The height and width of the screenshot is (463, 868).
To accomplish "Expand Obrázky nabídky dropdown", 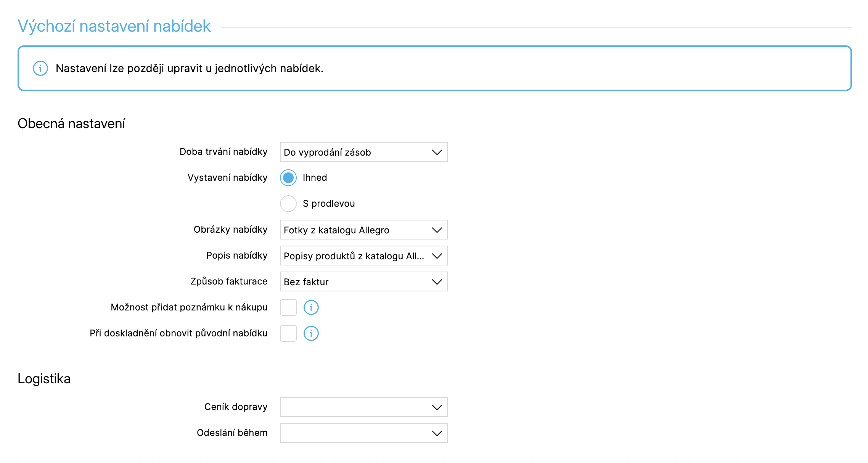I will tap(363, 230).
